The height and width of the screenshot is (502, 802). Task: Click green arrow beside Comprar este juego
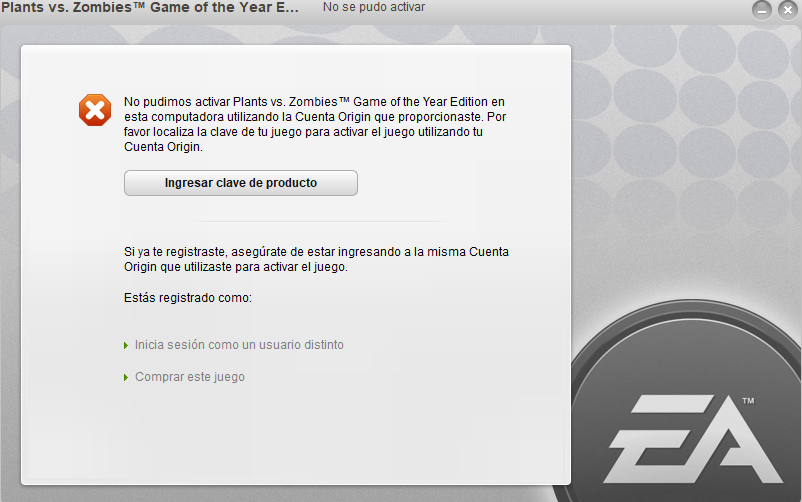click(126, 378)
